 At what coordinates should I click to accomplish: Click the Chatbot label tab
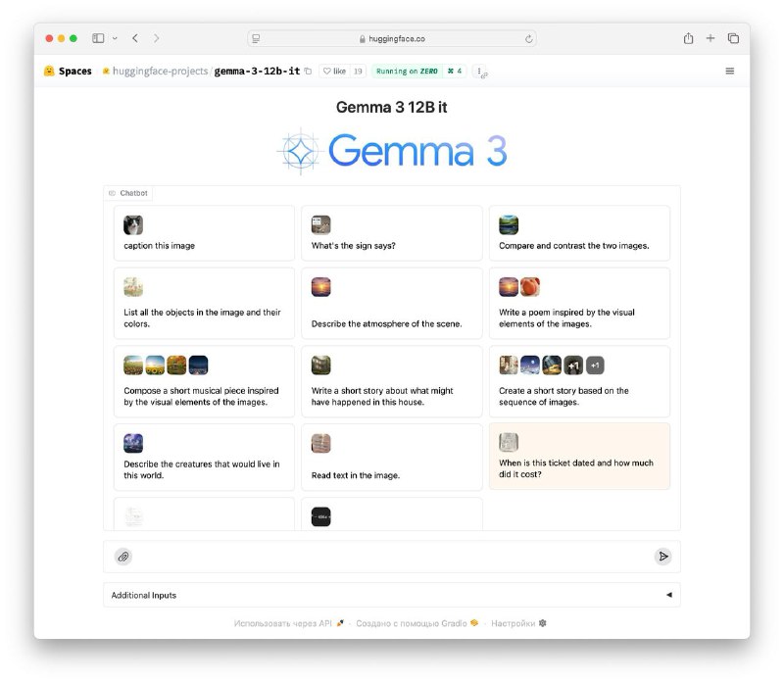(x=128, y=193)
